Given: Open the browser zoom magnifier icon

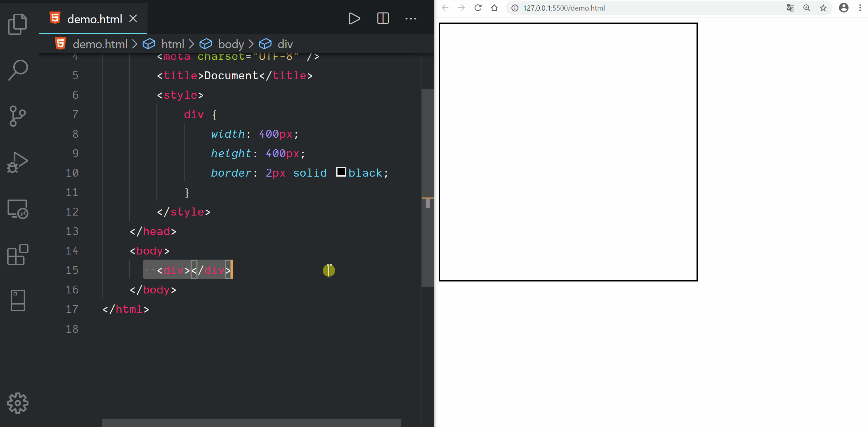Looking at the screenshot, I should tap(807, 8).
